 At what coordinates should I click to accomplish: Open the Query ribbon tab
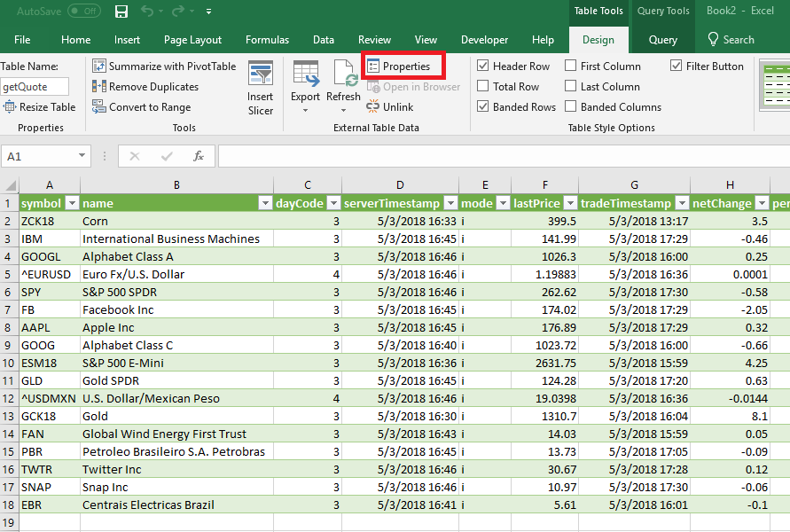pyautogui.click(x=662, y=40)
